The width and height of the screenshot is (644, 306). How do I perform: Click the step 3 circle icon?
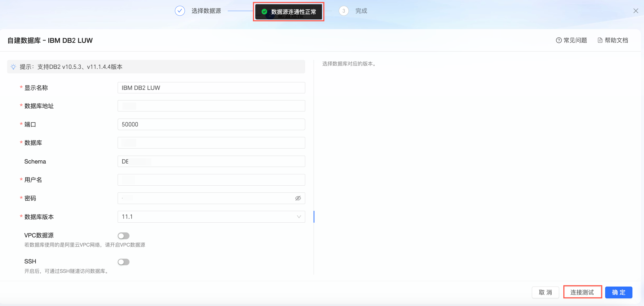tap(344, 11)
